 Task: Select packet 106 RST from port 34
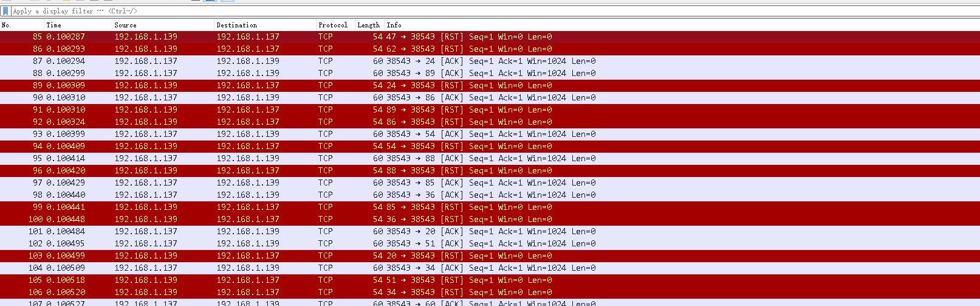490,293
